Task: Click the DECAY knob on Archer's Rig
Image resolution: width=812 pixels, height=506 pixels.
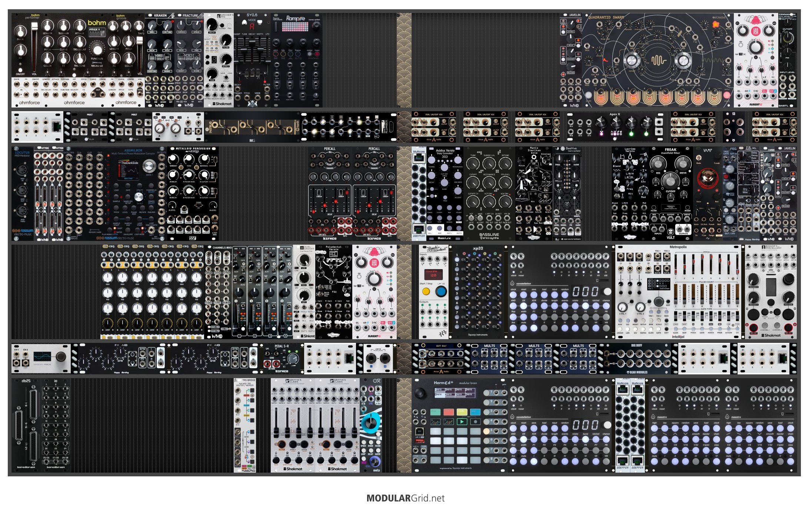Action: (x=212, y=24)
